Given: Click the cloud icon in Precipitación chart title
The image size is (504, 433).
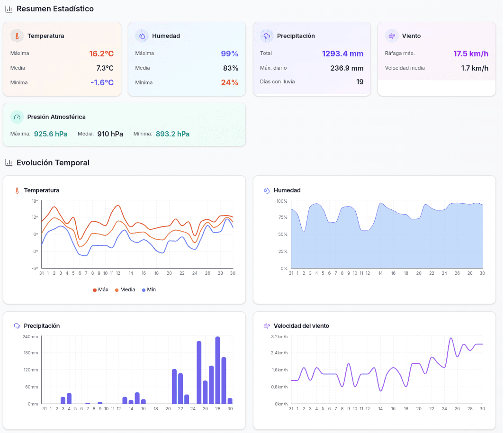Looking at the screenshot, I should [x=17, y=326].
